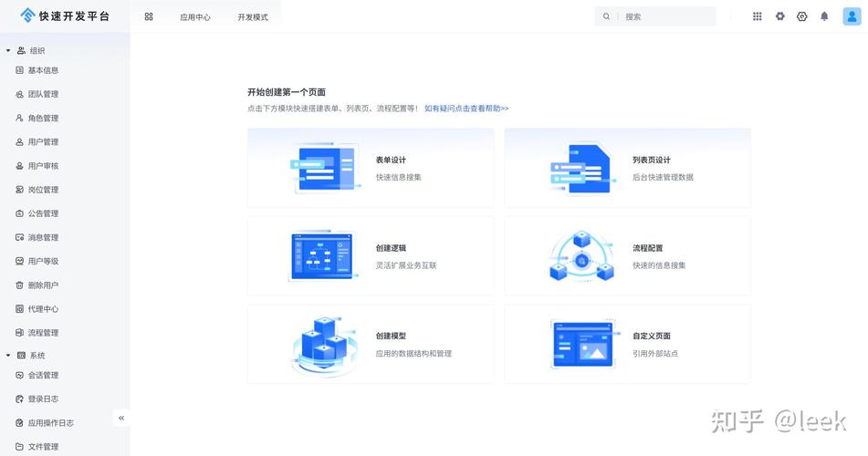Collapse the 系统 tree section arrow
868x456 pixels.
(8, 356)
